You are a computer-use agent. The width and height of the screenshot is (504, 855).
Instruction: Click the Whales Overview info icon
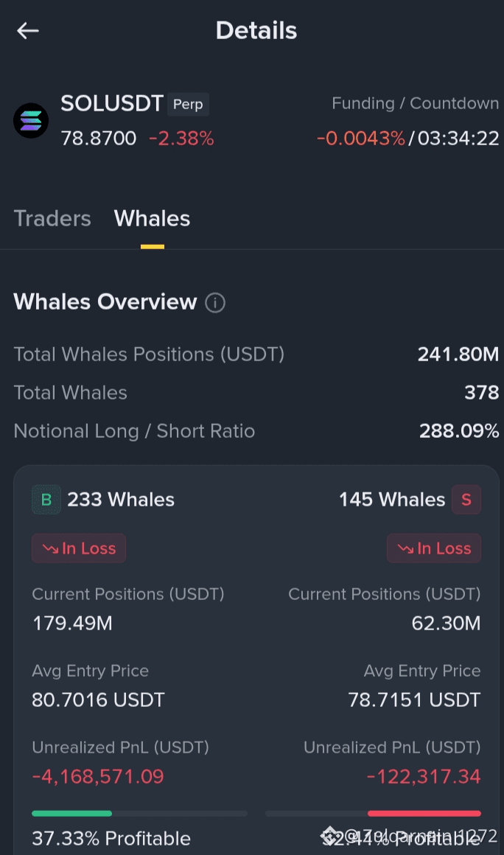click(x=215, y=303)
